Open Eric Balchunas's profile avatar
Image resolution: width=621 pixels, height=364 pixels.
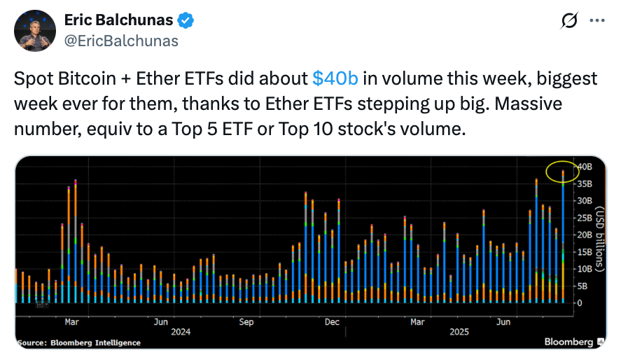pyautogui.click(x=36, y=31)
